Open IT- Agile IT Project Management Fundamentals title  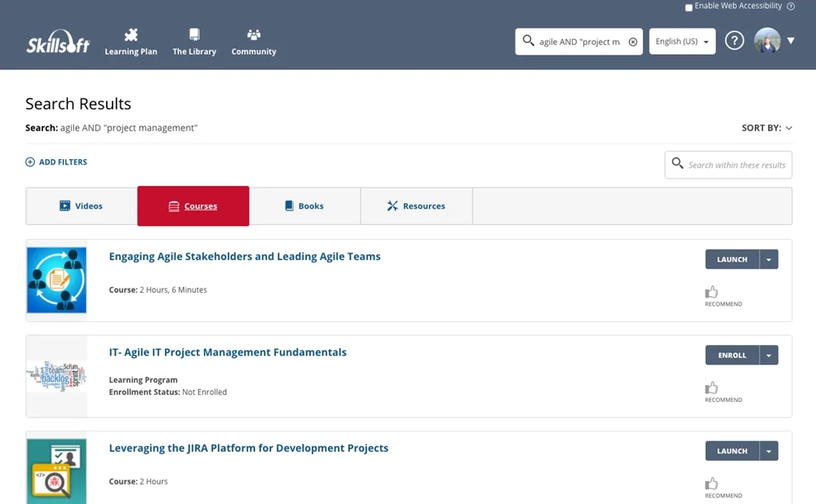pos(228,352)
